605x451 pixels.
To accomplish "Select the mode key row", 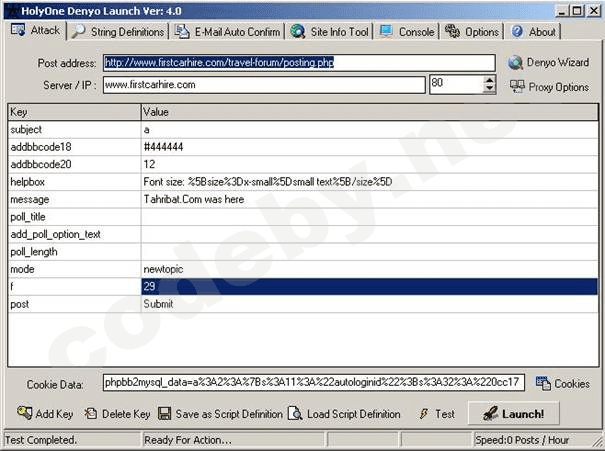I will click(x=74, y=269).
